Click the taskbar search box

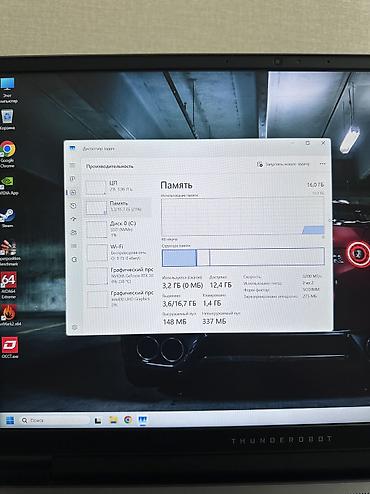[x=54, y=420]
